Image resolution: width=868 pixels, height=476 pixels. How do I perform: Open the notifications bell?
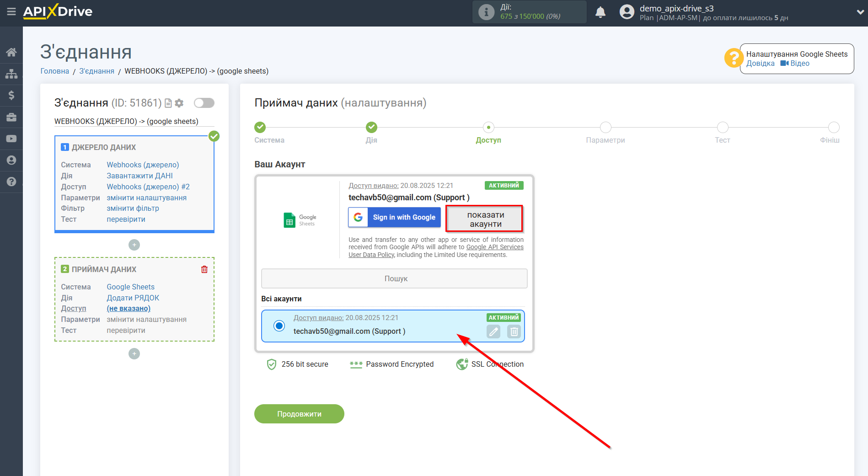[600, 12]
